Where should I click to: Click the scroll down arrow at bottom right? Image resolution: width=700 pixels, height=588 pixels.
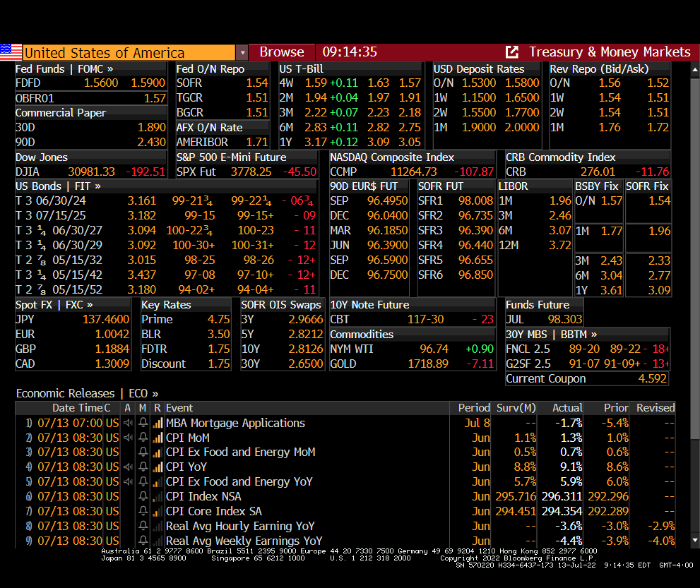(x=695, y=540)
